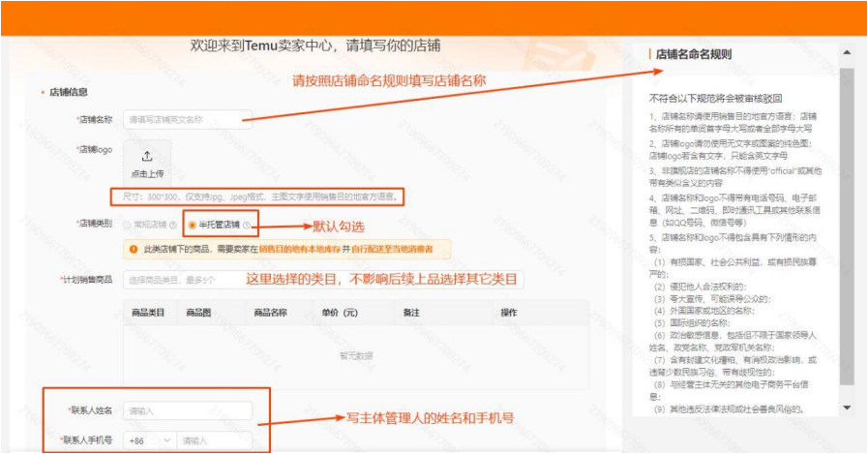Screen dimensions: 868x454
Task: Click the rules panel vertical scrollbar thumb
Action: 847,227
